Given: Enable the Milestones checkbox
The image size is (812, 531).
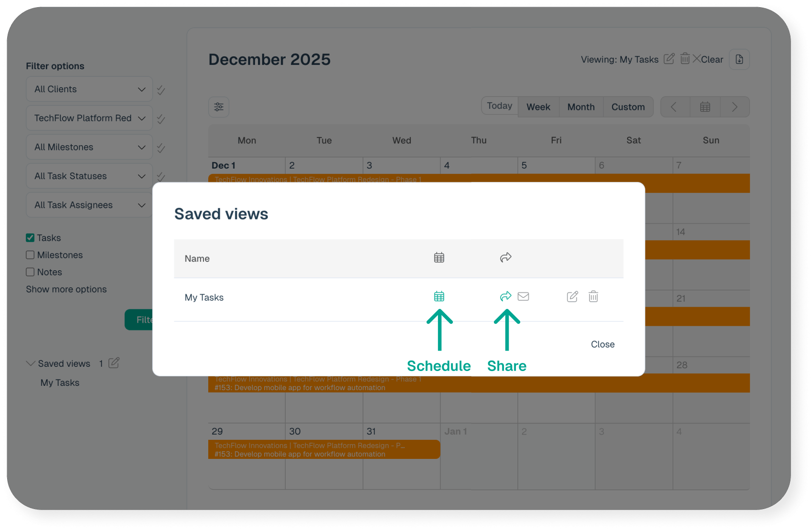Looking at the screenshot, I should click(x=30, y=255).
